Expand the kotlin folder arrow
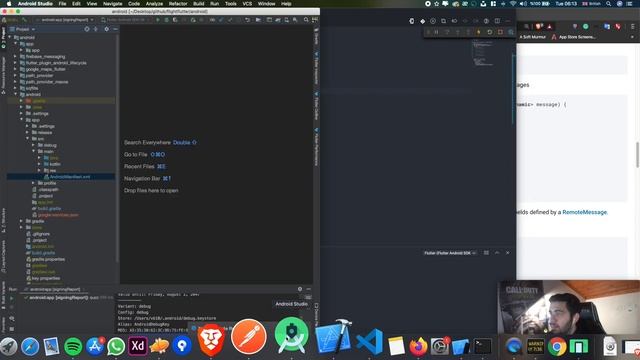The height and width of the screenshot is (360, 640). tap(40, 164)
